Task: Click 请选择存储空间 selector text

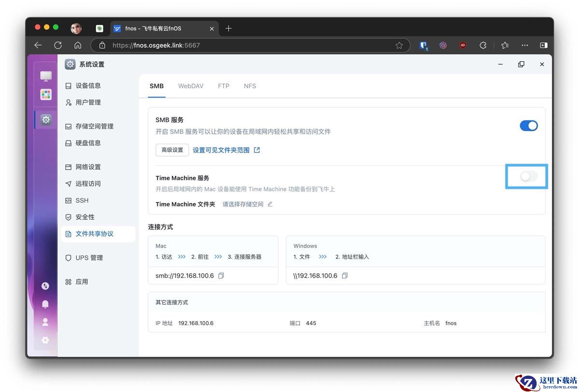Action: point(243,204)
